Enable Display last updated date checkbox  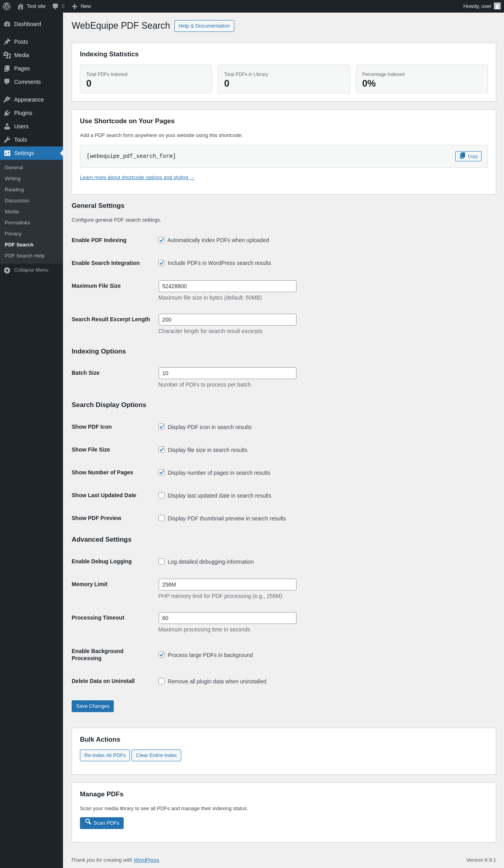[161, 495]
